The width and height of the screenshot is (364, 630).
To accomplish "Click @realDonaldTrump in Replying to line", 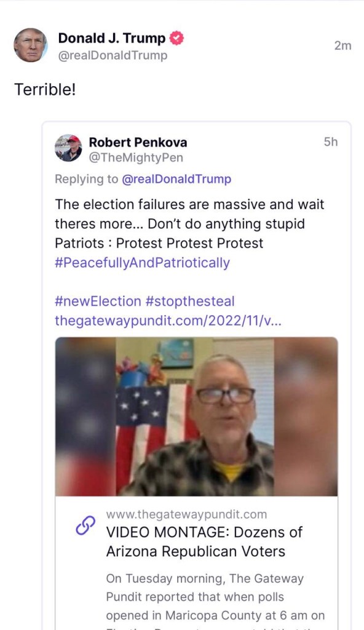I will (176, 179).
